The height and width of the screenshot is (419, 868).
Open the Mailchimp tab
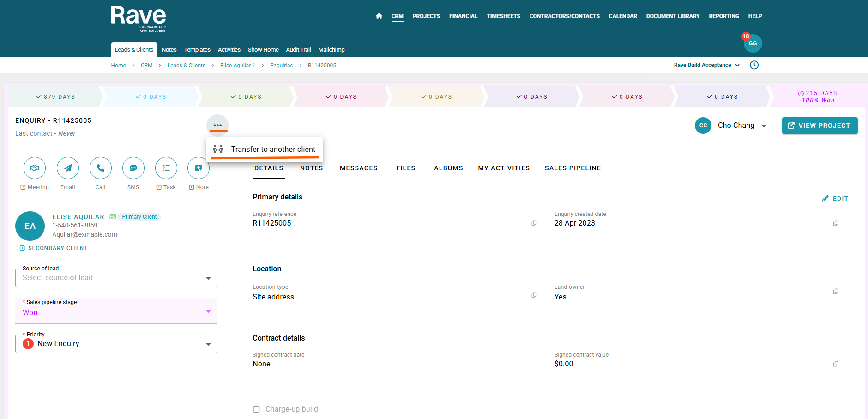coord(332,50)
